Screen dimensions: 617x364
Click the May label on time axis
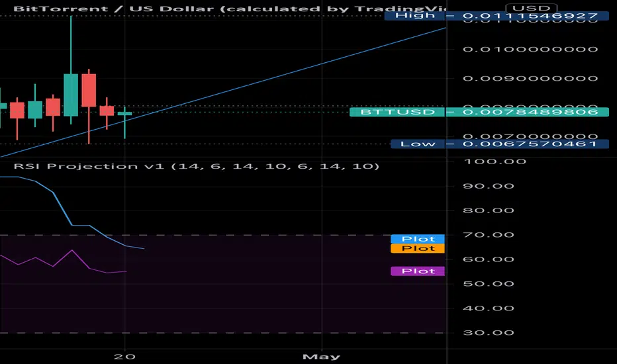[321, 357]
